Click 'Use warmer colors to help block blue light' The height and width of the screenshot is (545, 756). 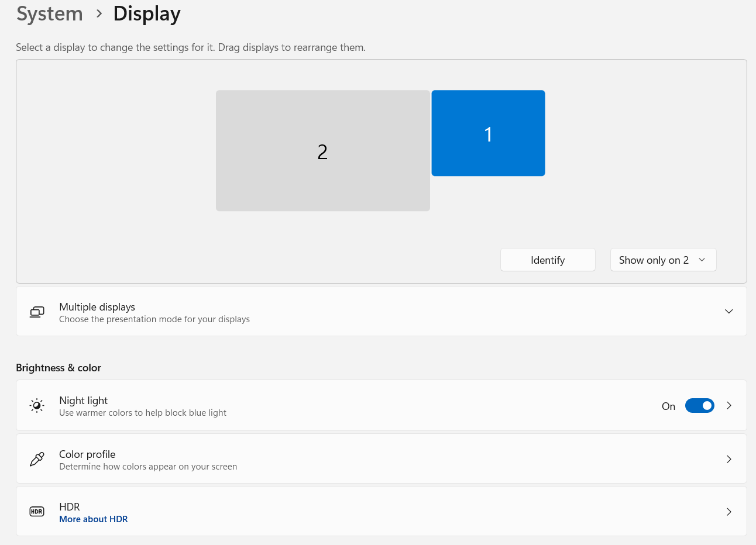143,413
